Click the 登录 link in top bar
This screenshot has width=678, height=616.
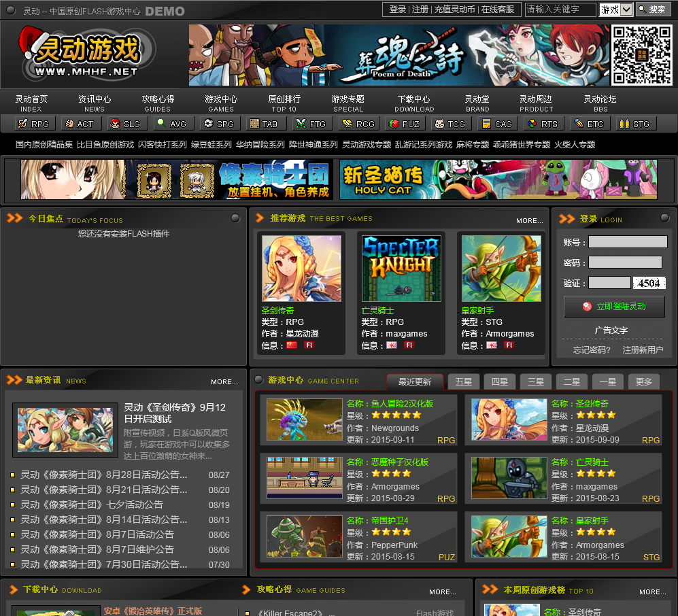tap(397, 9)
